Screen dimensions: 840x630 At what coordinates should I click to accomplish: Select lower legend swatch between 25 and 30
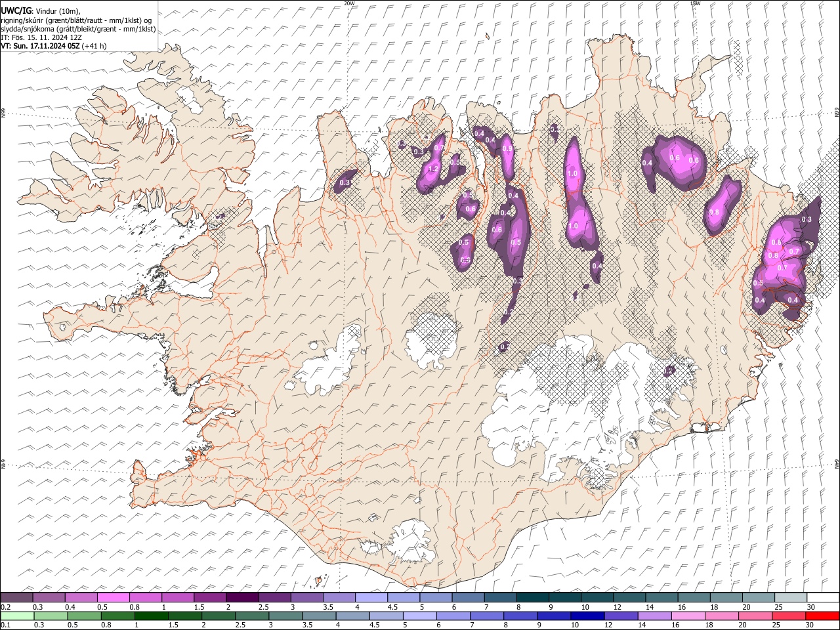pos(787,616)
